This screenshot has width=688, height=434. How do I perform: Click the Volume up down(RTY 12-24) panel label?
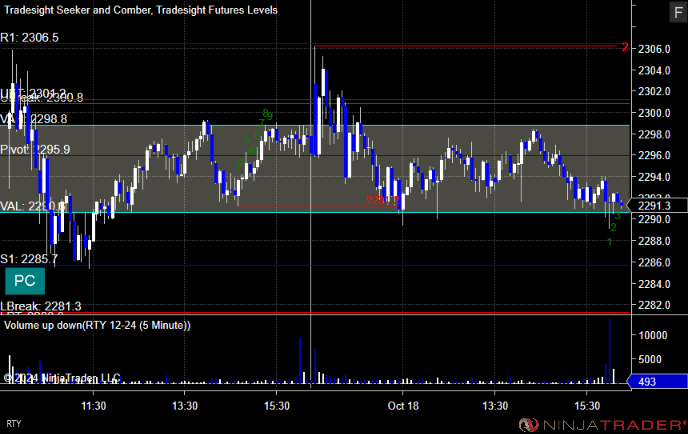[97, 325]
